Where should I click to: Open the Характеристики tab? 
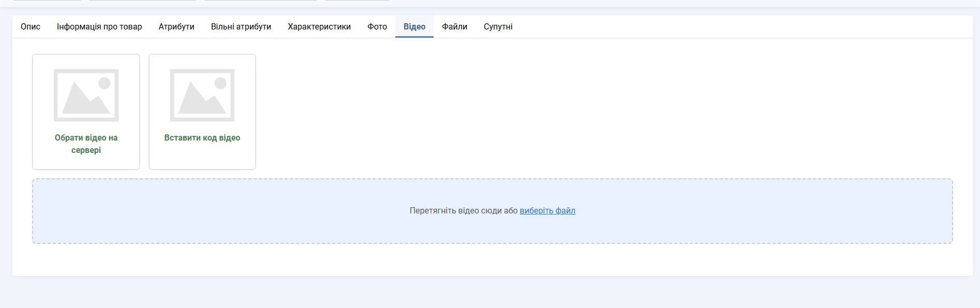(x=319, y=27)
